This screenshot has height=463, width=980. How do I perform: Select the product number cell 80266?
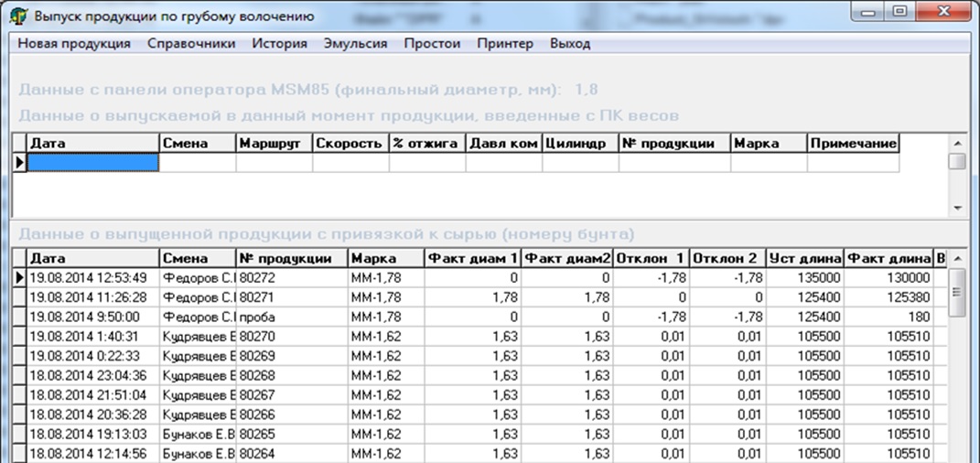point(292,415)
